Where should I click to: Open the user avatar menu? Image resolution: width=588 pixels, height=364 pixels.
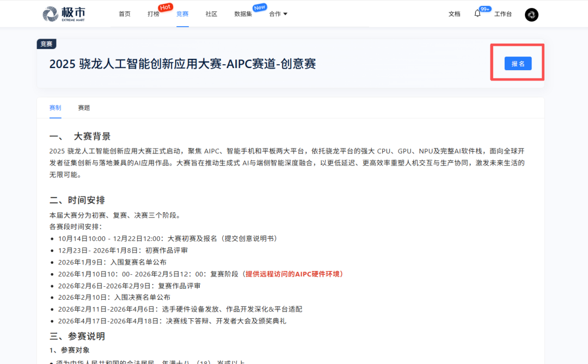pyautogui.click(x=531, y=15)
